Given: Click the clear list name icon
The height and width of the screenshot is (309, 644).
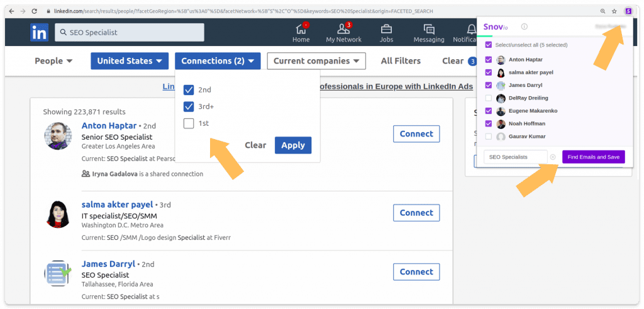Looking at the screenshot, I should [553, 157].
